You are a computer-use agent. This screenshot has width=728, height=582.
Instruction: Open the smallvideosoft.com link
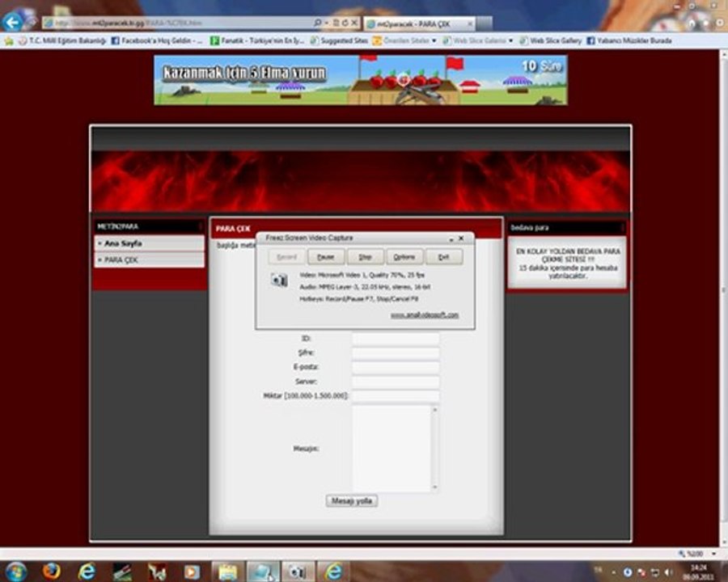coord(425,315)
